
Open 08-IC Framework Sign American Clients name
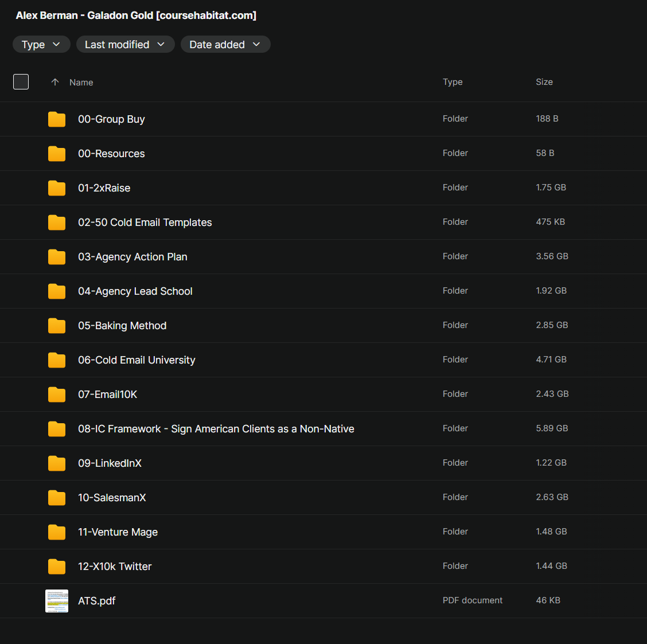click(x=216, y=429)
